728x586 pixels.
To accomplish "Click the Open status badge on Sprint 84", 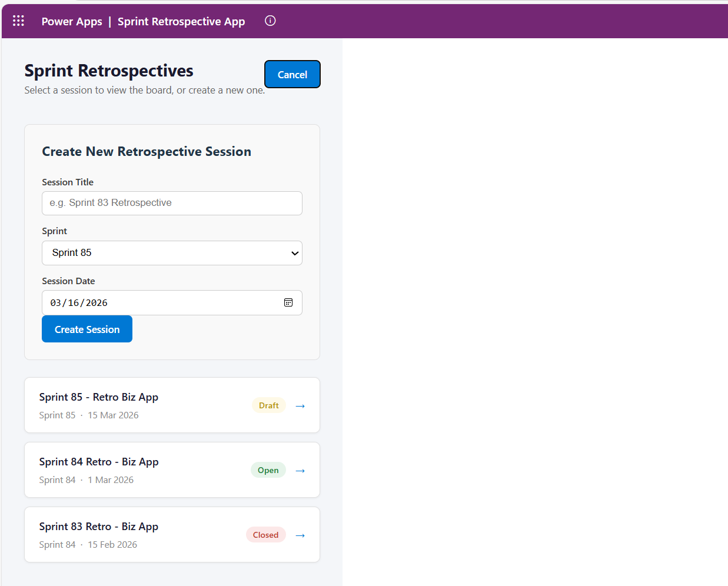I will 268,470.
